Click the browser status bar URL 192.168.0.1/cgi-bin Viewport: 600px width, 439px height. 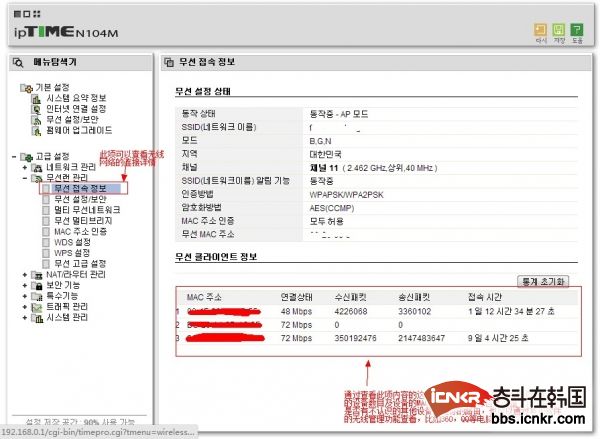98,432
